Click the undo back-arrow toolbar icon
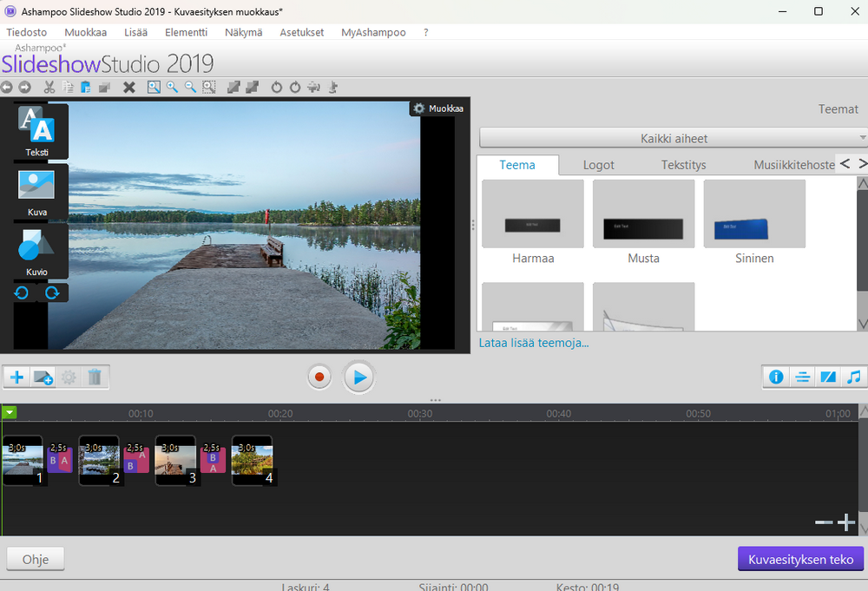The image size is (868, 591). (x=7, y=87)
